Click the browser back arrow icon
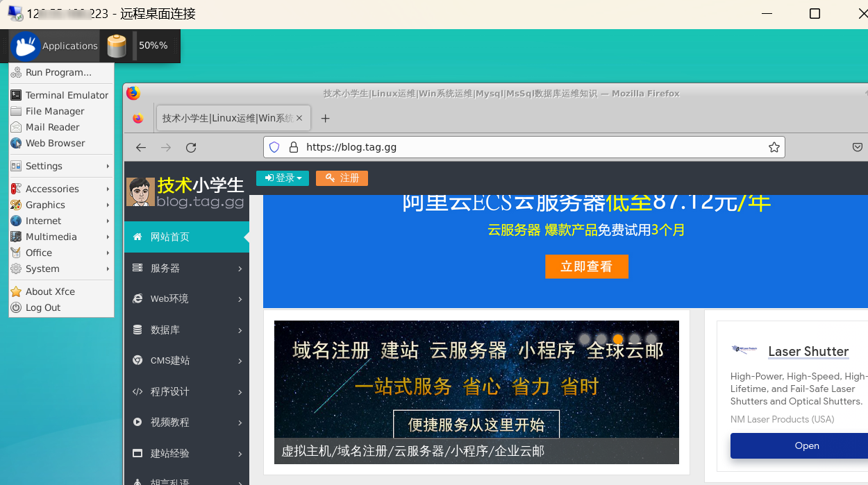 (141, 147)
